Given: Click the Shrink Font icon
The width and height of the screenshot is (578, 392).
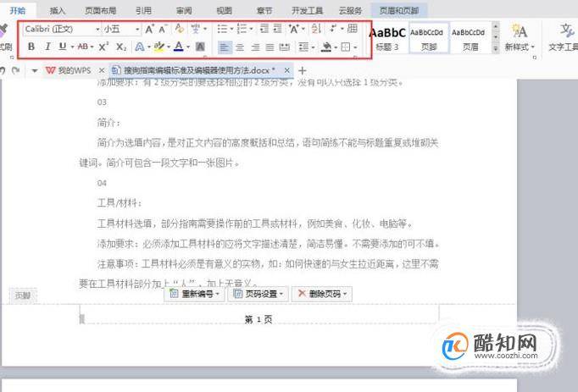Looking at the screenshot, I should tap(163, 29).
